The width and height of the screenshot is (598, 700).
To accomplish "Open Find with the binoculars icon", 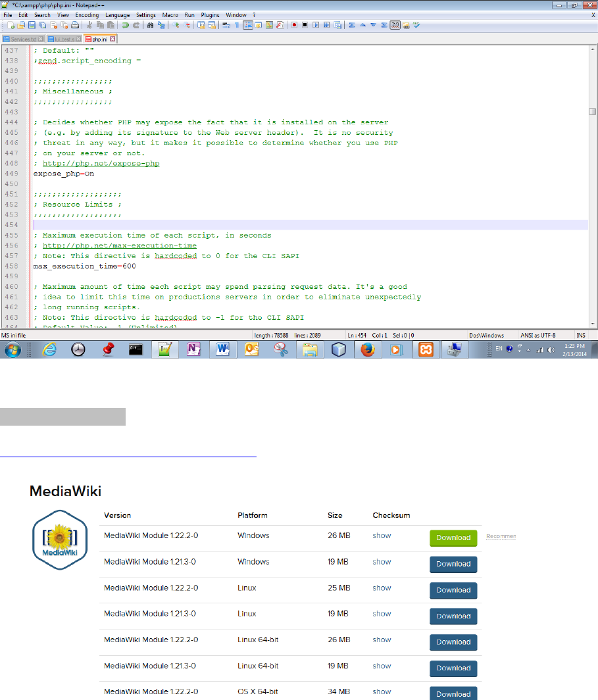I will click(x=151, y=25).
